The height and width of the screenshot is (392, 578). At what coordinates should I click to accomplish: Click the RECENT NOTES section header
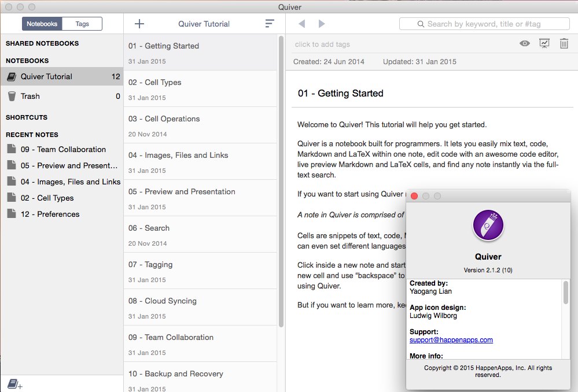[x=32, y=135]
